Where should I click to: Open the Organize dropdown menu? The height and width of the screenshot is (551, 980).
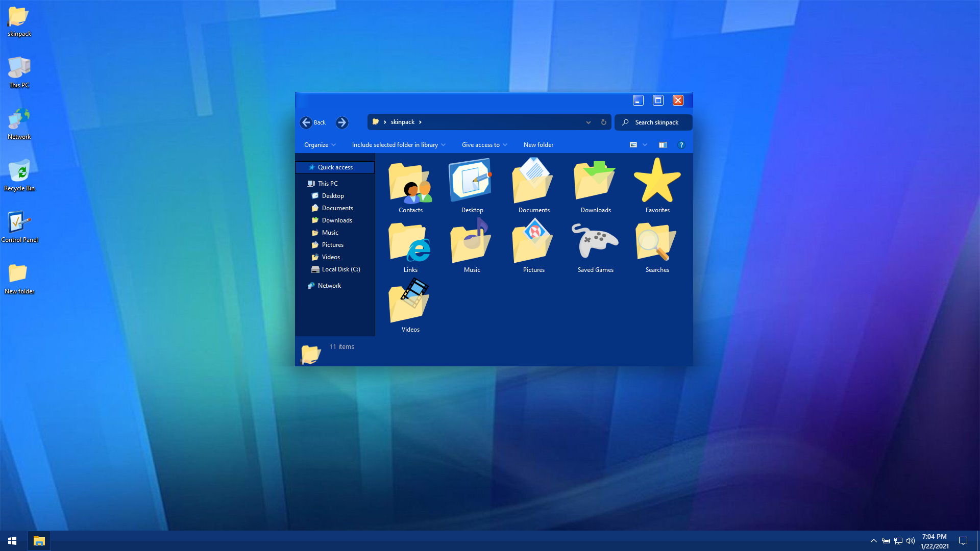[320, 145]
